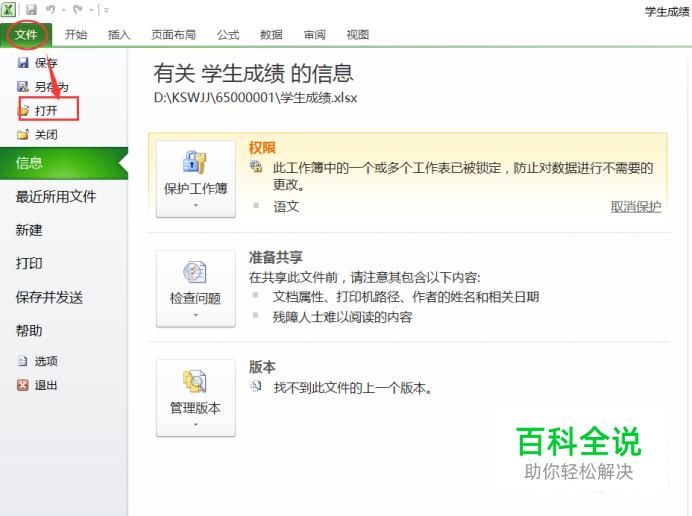This screenshot has height=516, width=692.
Task: Click the 管理版本 magnifier documents icon
Action: [195, 381]
